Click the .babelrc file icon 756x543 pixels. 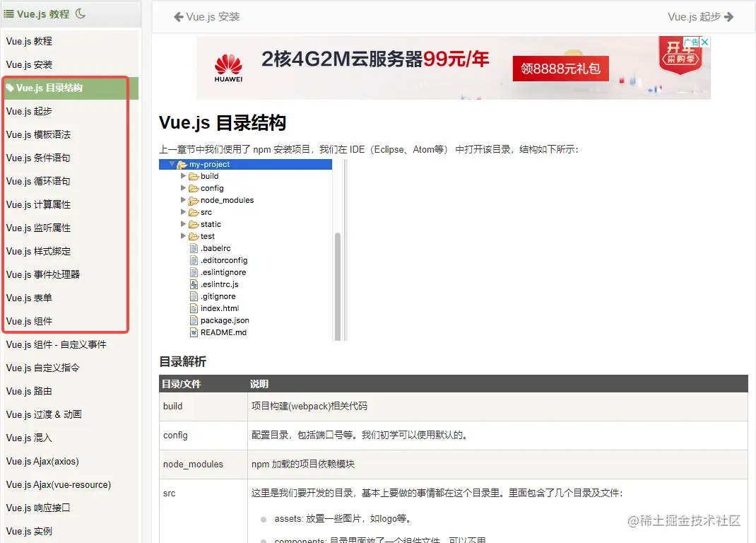194,249
